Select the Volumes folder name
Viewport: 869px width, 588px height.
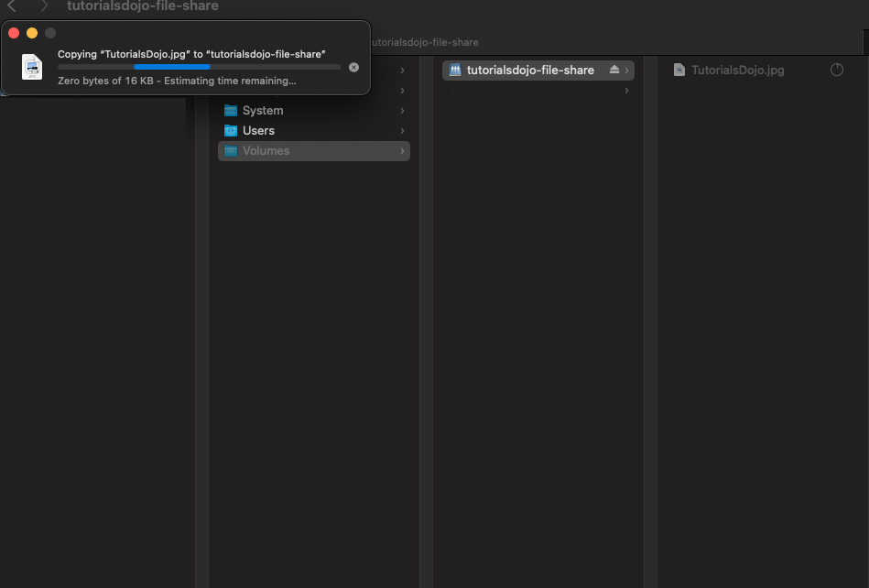266,151
